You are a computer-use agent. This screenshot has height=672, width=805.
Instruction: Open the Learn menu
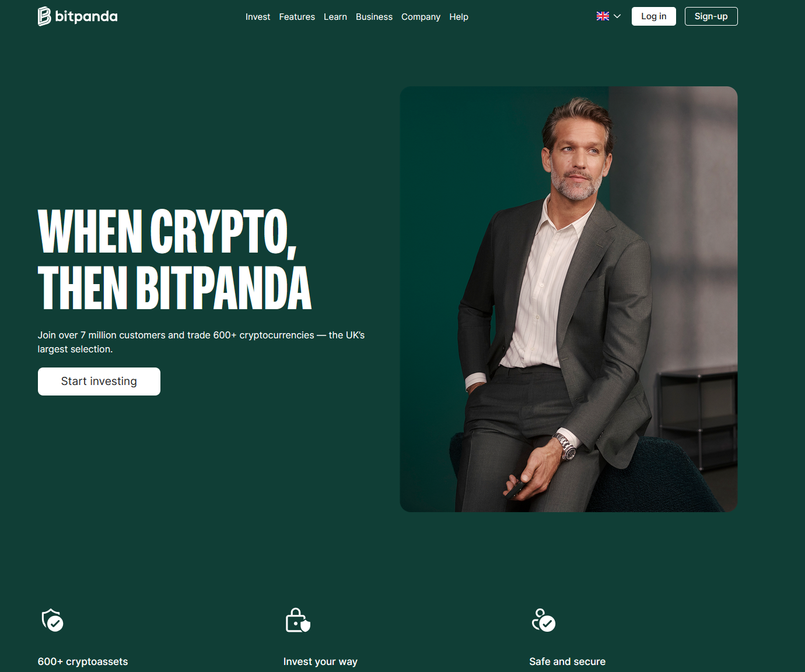coord(335,17)
